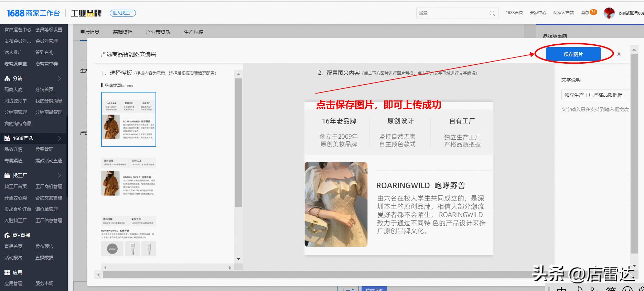
Task: Click the search magnifier icon
Action: point(492,13)
